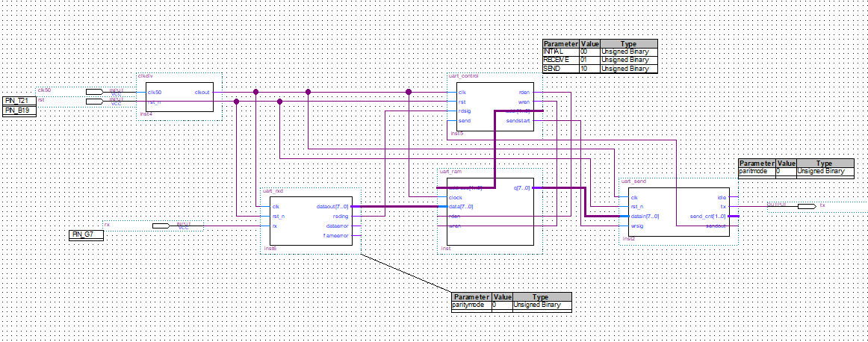Image resolution: width=868 pixels, height=342 pixels.
Task: Select the uart_ram block body
Action: pyautogui.click(x=490, y=211)
